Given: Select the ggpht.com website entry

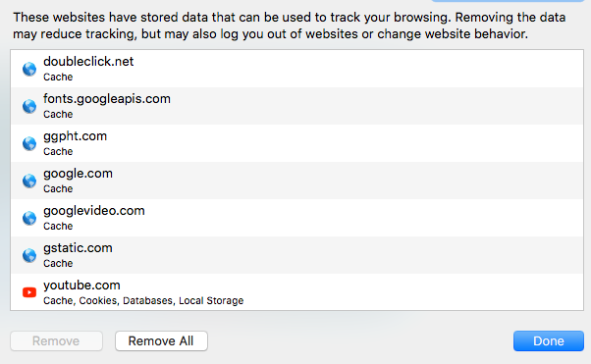Looking at the screenshot, I should coord(297,143).
